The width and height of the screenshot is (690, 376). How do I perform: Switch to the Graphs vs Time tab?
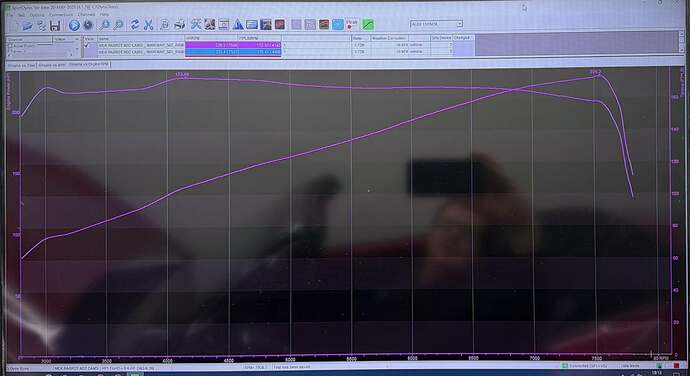pyautogui.click(x=21, y=65)
